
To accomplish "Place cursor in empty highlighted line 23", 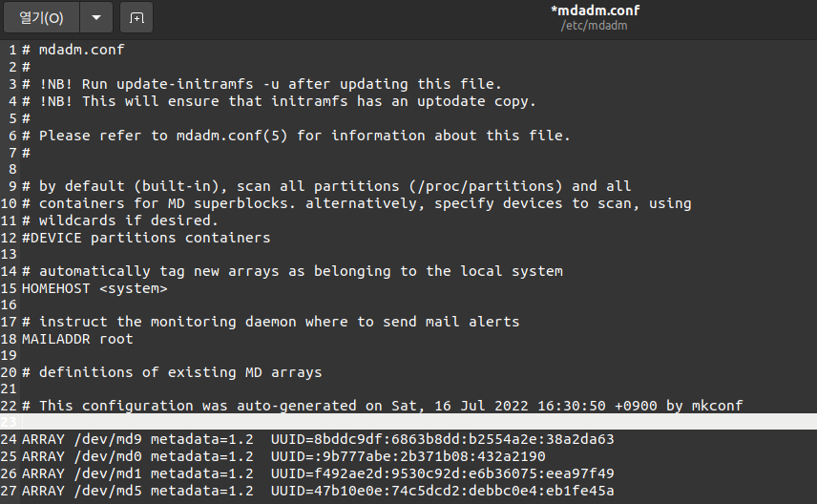I will pos(419,422).
